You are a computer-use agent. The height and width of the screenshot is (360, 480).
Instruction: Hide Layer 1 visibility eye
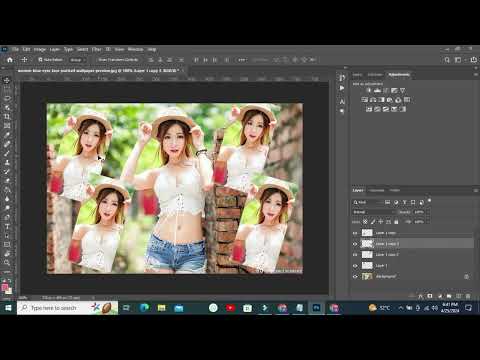coord(355,266)
